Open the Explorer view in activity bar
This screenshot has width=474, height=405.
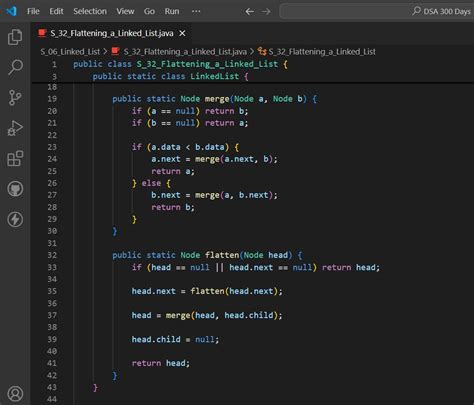tap(15, 37)
